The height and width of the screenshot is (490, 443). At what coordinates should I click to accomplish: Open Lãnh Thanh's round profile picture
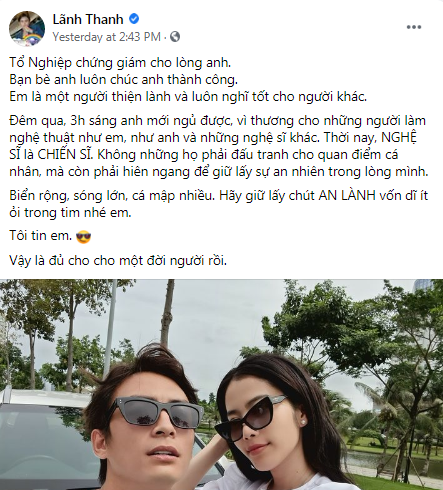27,28
